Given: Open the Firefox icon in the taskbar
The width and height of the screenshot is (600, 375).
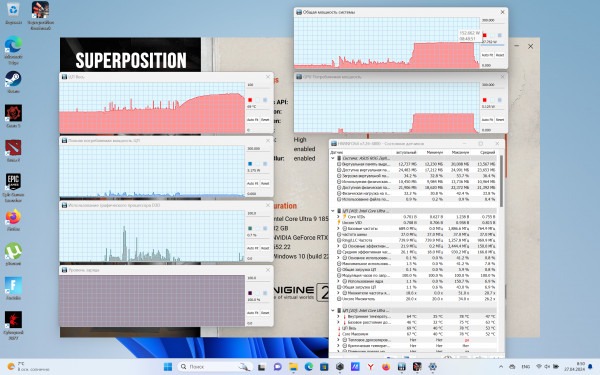Looking at the screenshot, I should [386, 367].
